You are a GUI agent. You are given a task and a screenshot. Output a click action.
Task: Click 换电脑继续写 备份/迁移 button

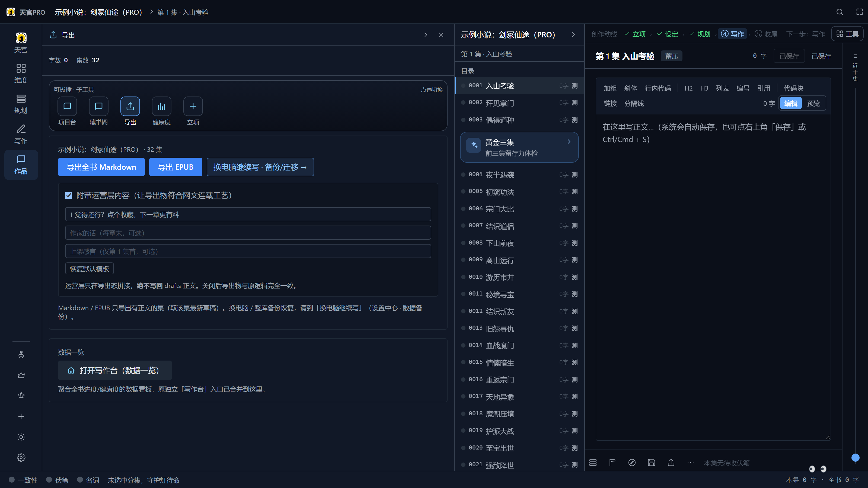pos(260,167)
